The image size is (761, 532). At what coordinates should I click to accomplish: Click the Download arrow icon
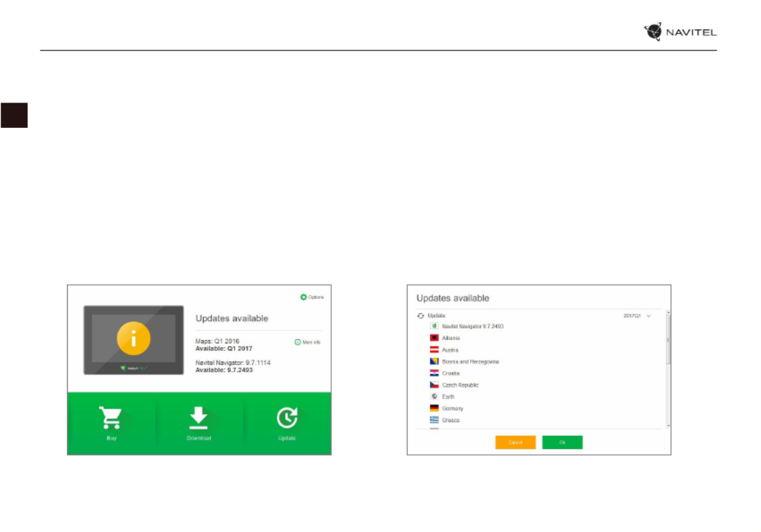point(198,418)
